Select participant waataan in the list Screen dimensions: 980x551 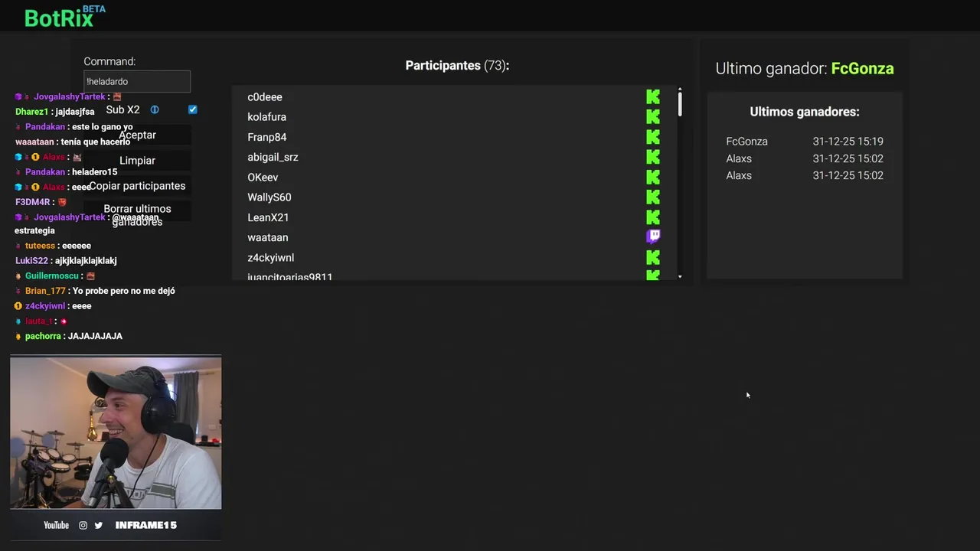(x=267, y=237)
